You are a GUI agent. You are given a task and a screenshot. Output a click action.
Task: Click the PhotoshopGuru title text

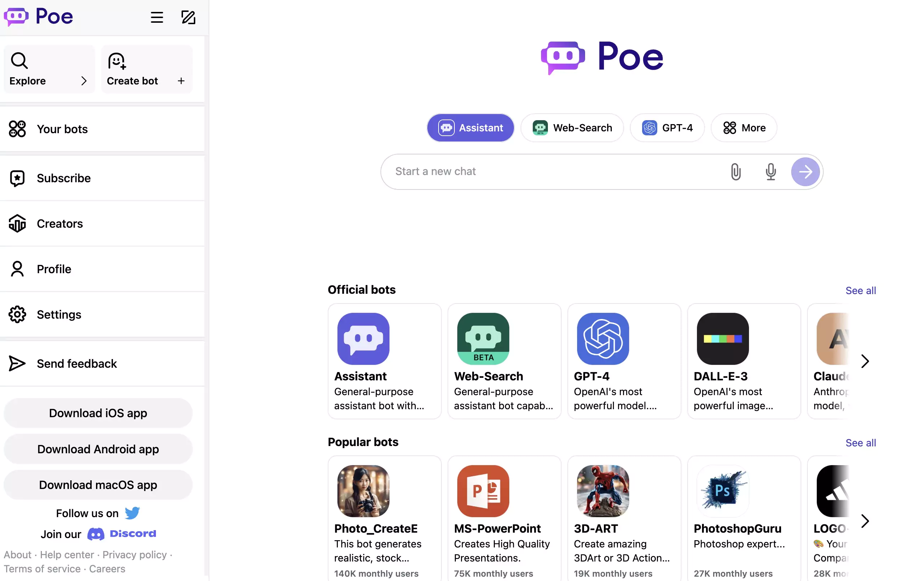[x=737, y=529]
